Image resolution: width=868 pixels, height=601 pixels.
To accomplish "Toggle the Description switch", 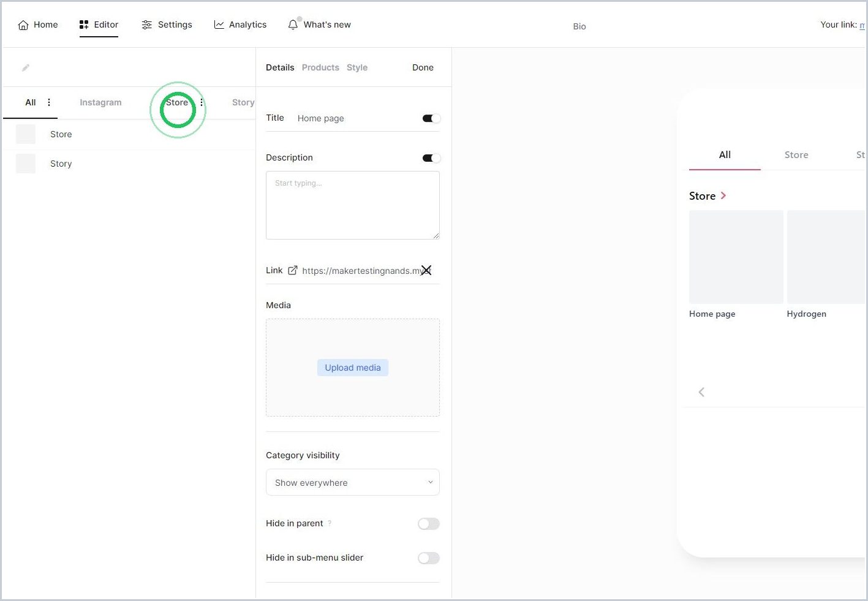I will coord(431,158).
